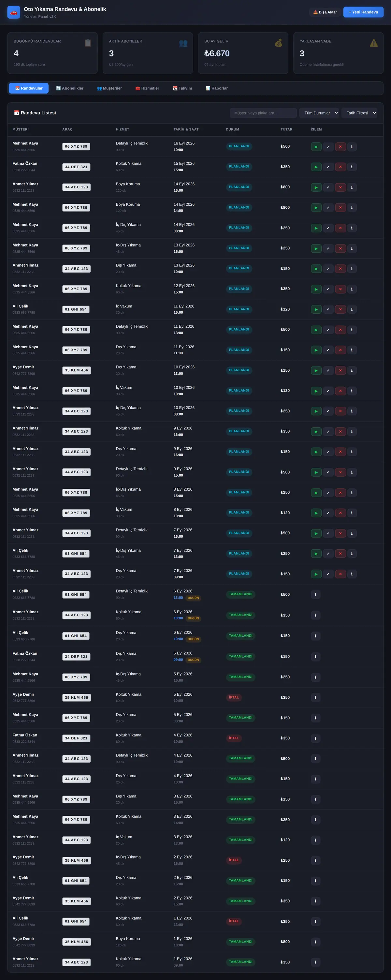Select the Randevular tab

tap(29, 88)
